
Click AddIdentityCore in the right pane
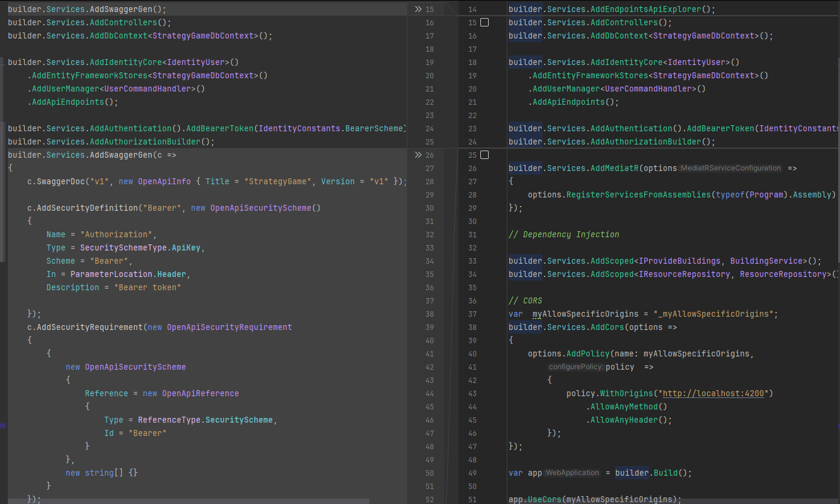[626, 62]
